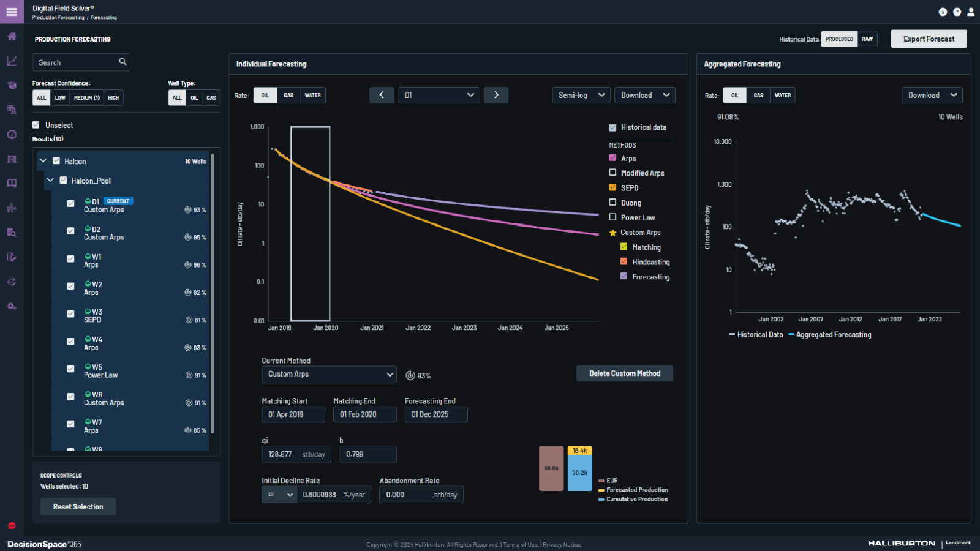The height and width of the screenshot is (551, 980).
Task: Uncheck the SEPD method checkbox
Action: tap(612, 187)
